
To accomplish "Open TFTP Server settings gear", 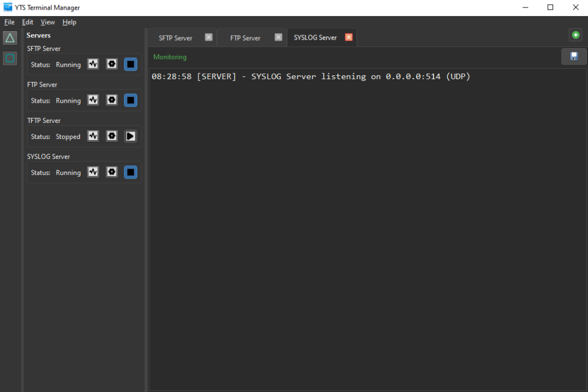I will (112, 136).
